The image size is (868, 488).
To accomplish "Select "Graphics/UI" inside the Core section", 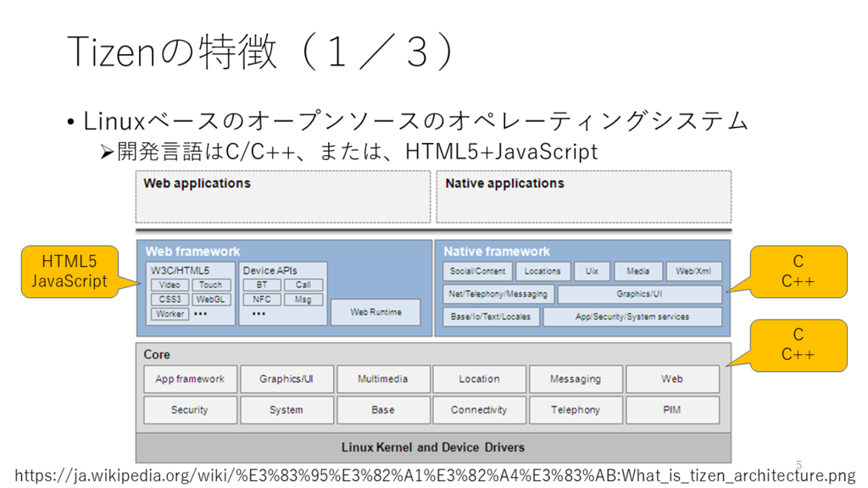I will [x=287, y=379].
